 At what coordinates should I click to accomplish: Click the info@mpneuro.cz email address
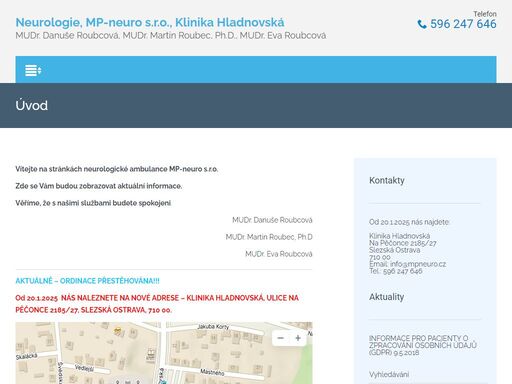click(x=418, y=264)
